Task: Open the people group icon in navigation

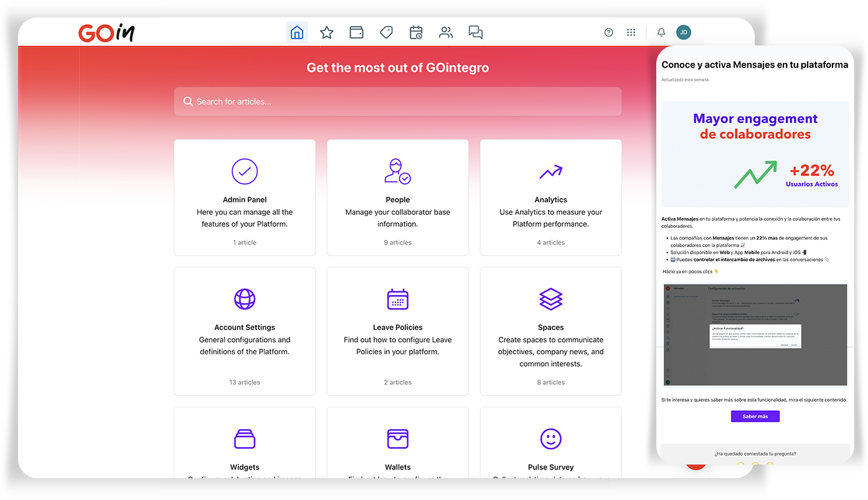Action: pyautogui.click(x=446, y=32)
